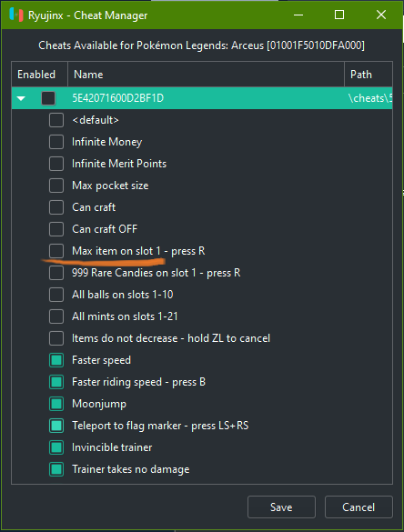Image resolution: width=404 pixels, height=532 pixels.
Task: Select All balls on slots 1-10 text
Action: point(123,295)
